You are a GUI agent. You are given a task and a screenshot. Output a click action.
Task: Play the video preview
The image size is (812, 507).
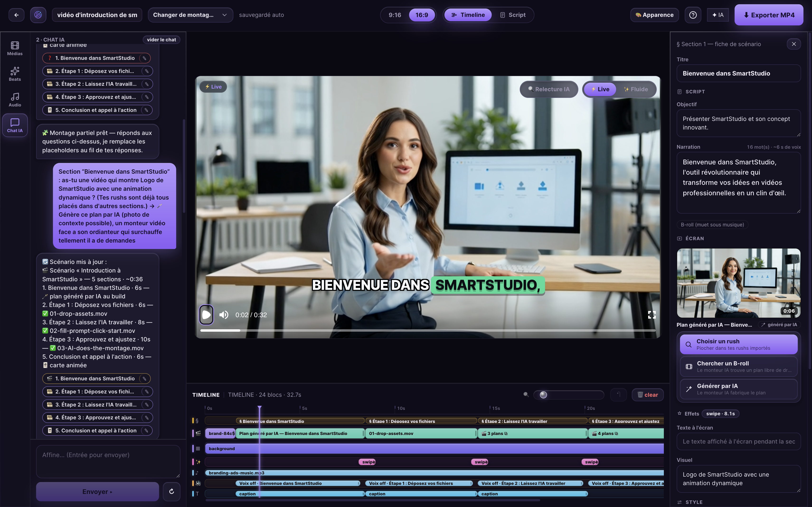coord(206,315)
